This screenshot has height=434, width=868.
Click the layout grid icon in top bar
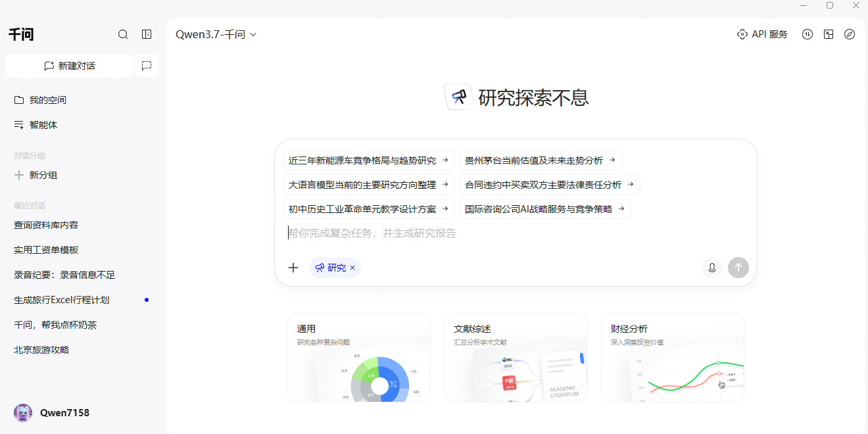tap(829, 34)
